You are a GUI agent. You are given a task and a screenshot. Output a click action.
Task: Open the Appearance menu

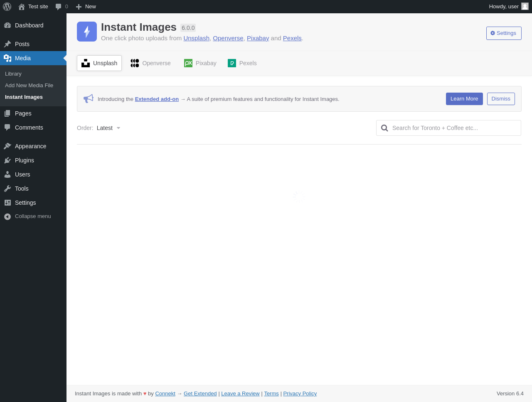(x=33, y=146)
